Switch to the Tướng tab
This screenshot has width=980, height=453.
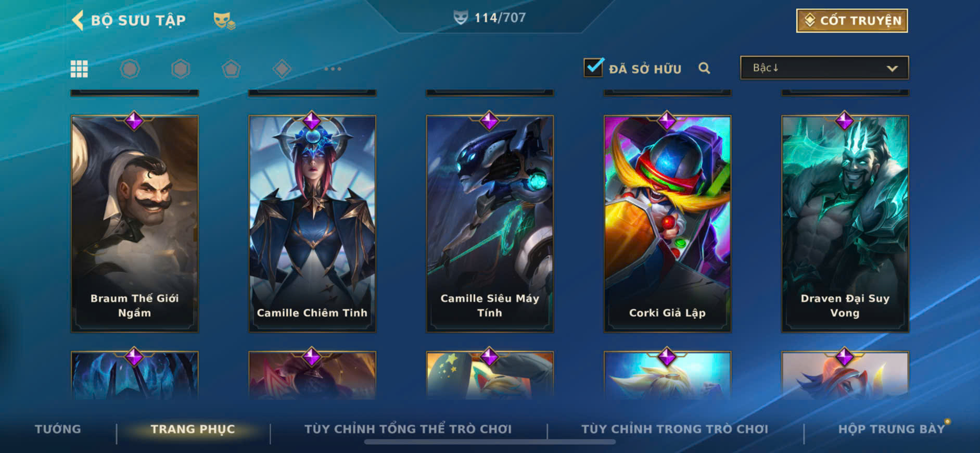click(x=58, y=429)
